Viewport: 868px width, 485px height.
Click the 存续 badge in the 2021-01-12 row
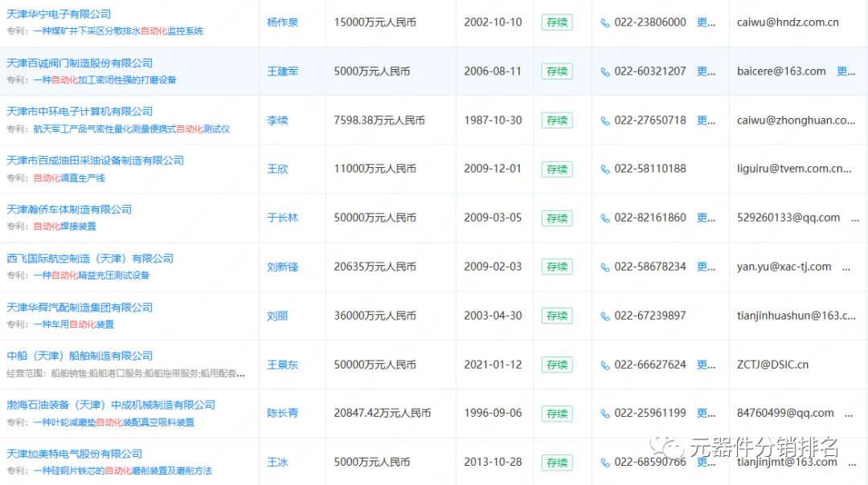pyautogui.click(x=557, y=365)
